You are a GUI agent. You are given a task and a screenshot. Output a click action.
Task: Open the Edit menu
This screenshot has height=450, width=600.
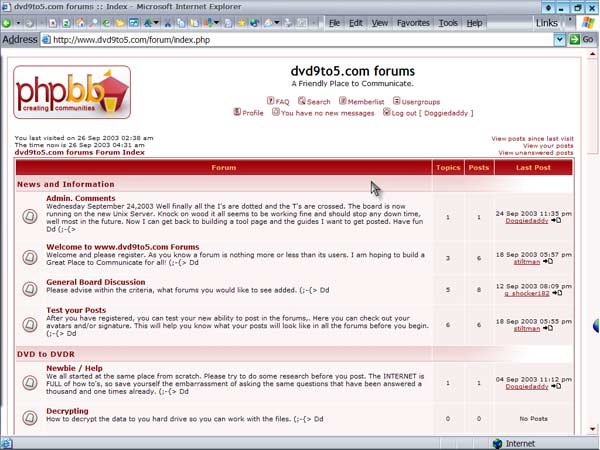coord(355,23)
